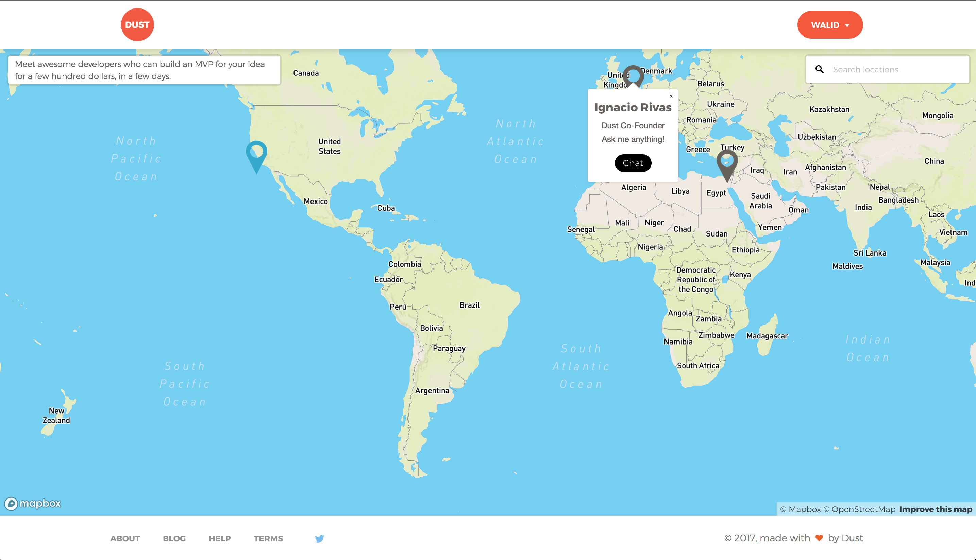
Task: Close the Ignacio Rivas popup
Action: tap(671, 96)
